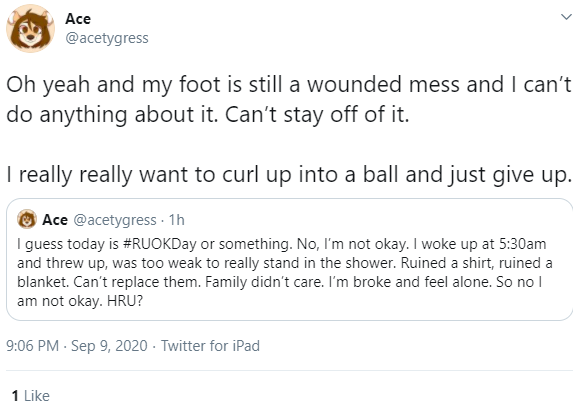
Task: View the 1 Like list
Action: coord(31,395)
